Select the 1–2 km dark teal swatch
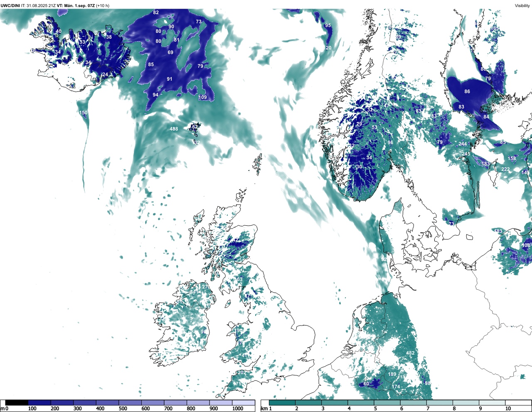 click(282, 403)
